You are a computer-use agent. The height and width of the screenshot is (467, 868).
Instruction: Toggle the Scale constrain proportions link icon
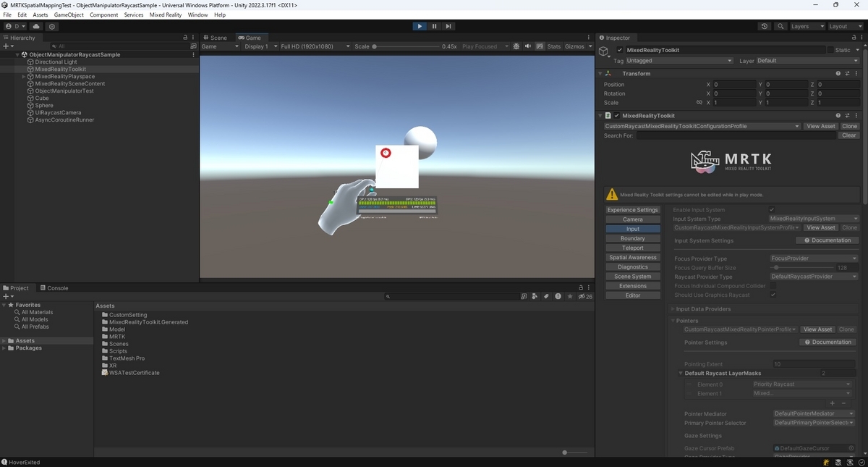coord(699,103)
